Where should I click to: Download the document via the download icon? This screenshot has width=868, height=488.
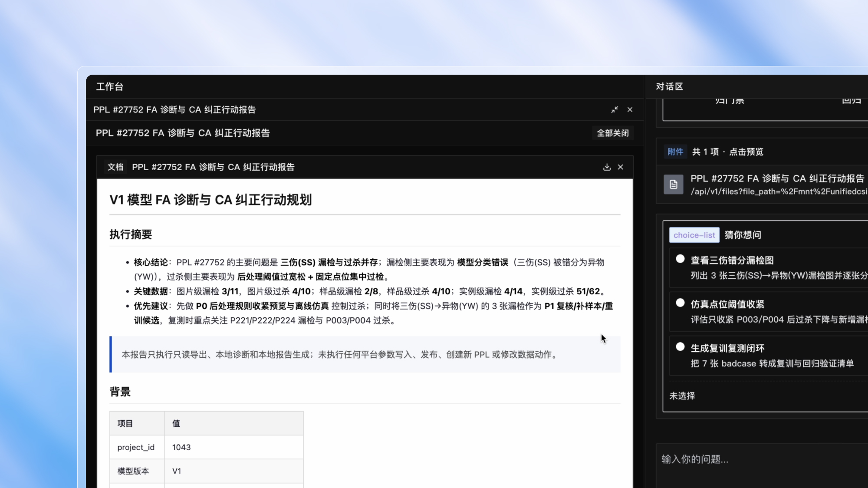click(x=607, y=167)
